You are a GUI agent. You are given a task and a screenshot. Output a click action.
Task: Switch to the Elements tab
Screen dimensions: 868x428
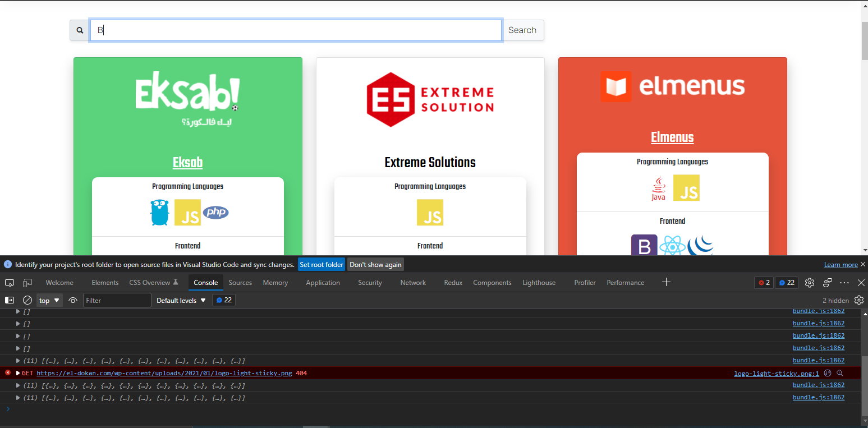tap(105, 283)
